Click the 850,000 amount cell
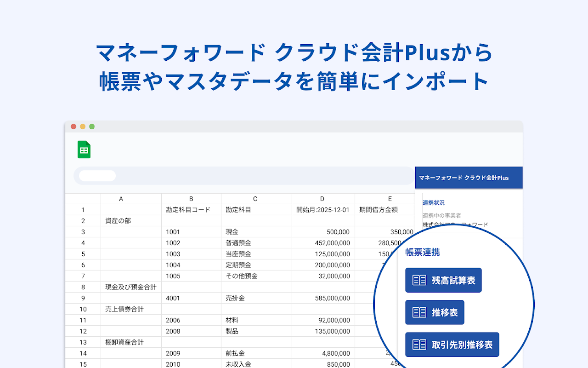The height and width of the screenshot is (368, 588). pos(323,364)
